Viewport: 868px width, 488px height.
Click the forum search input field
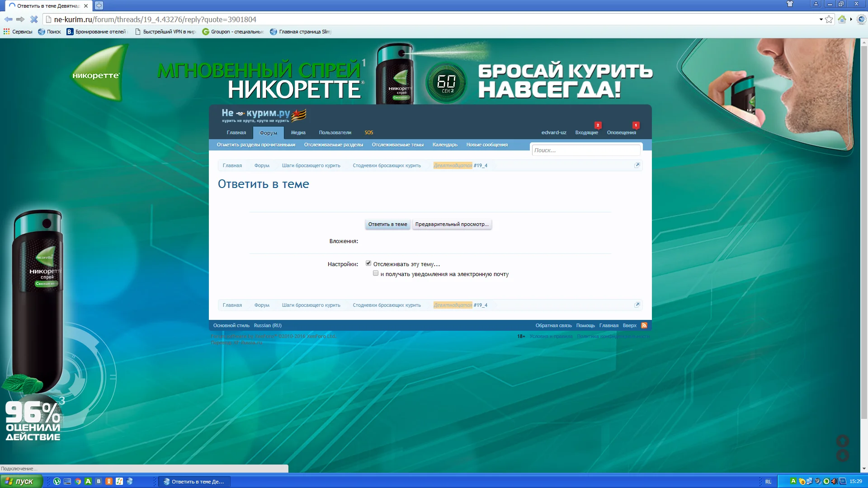[586, 150]
